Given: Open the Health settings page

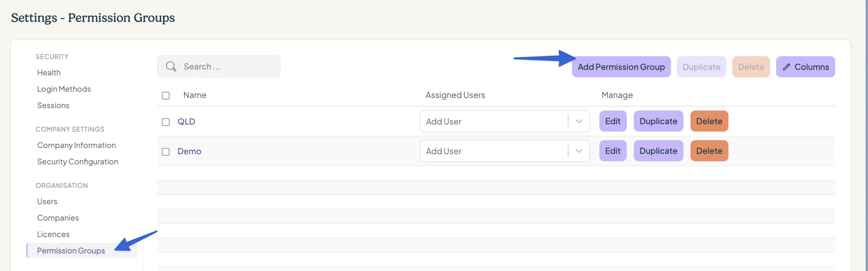Looking at the screenshot, I should [x=49, y=73].
